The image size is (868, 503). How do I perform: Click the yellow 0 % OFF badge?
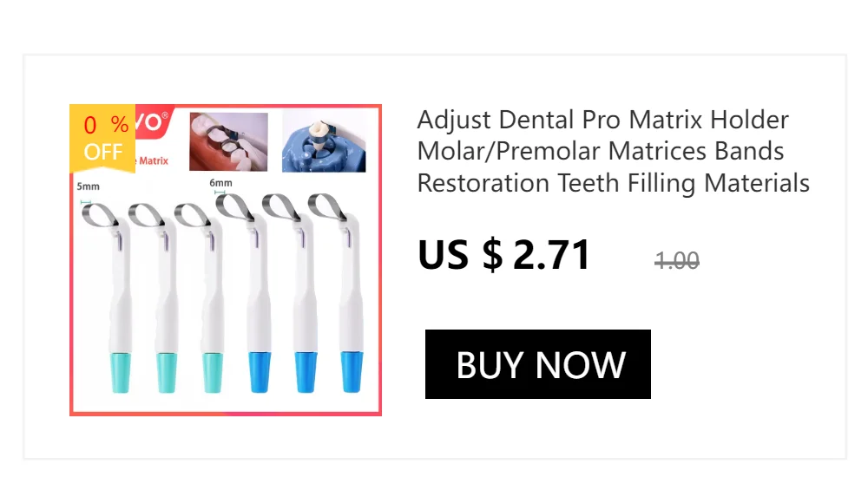click(x=102, y=139)
